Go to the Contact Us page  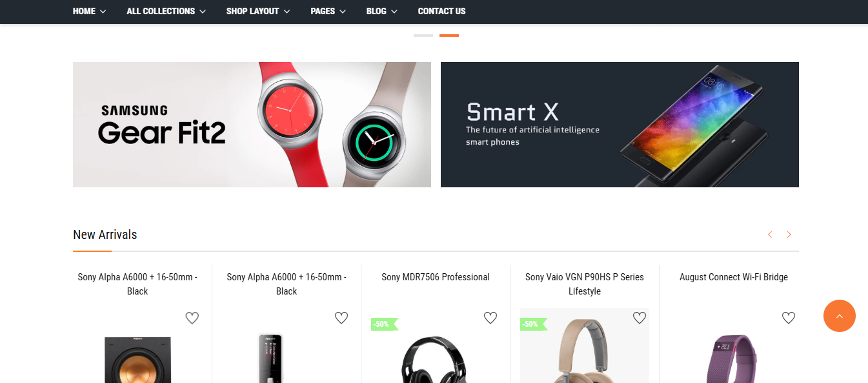pyautogui.click(x=441, y=11)
